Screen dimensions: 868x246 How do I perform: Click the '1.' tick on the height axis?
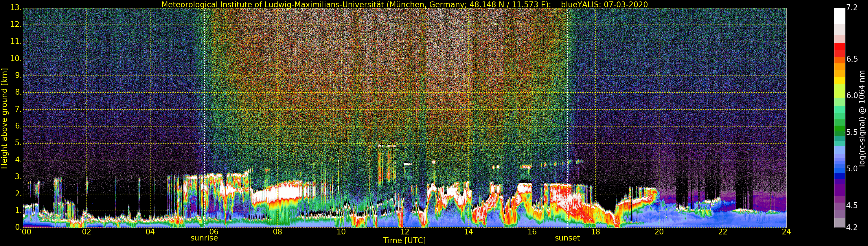point(18,211)
